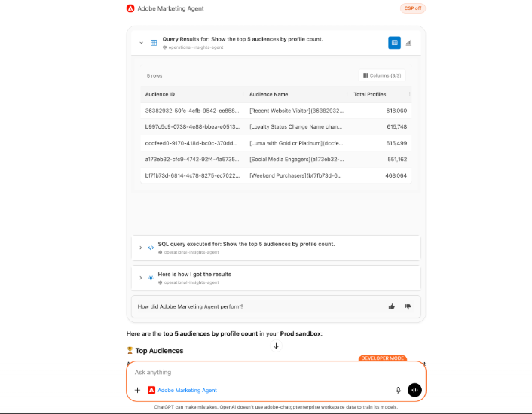Switch results to table view

pos(394,43)
